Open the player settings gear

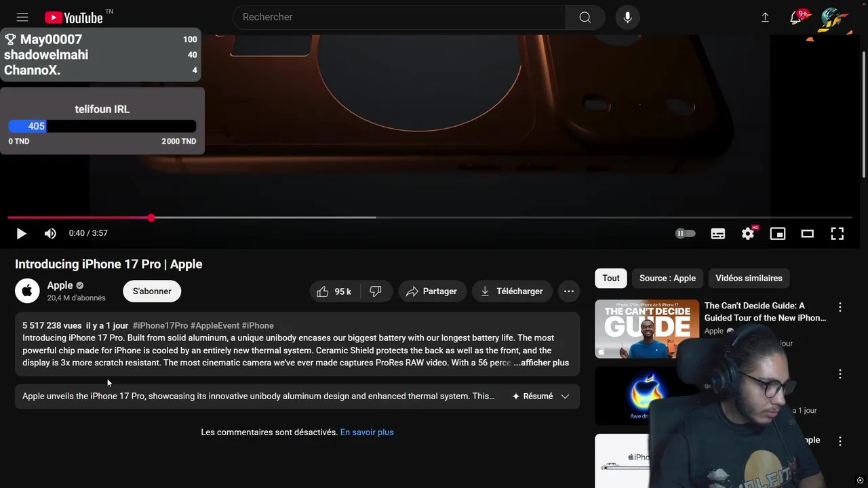click(x=748, y=233)
